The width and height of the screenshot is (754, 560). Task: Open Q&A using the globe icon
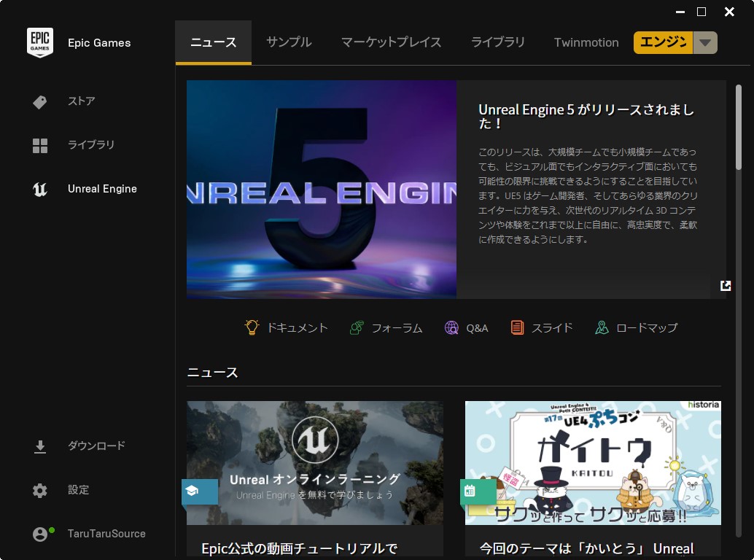451,327
